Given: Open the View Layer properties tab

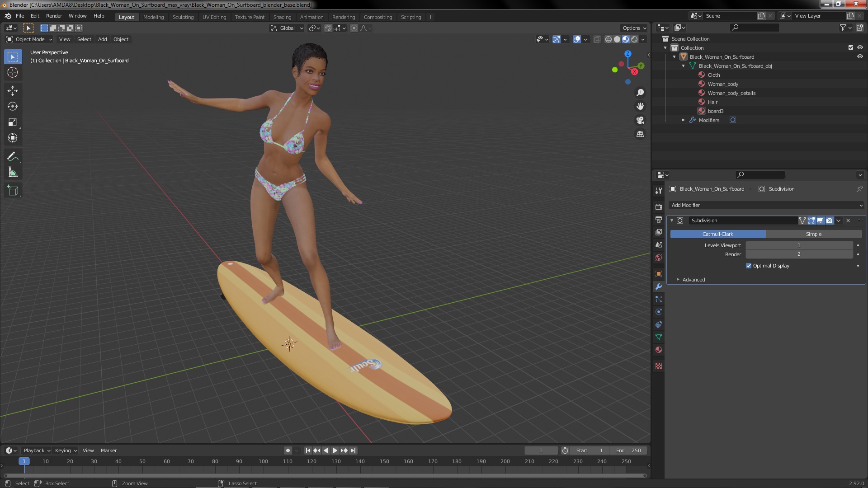Looking at the screenshot, I should click(x=659, y=232).
